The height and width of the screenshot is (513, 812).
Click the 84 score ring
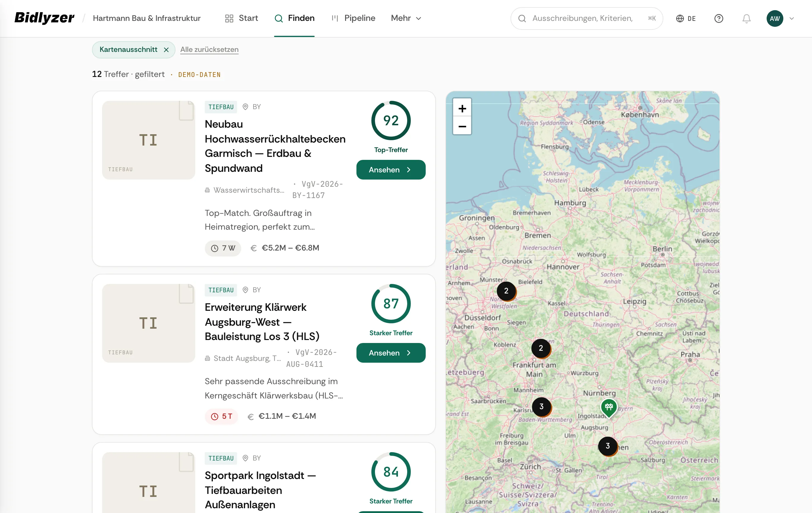click(x=390, y=472)
